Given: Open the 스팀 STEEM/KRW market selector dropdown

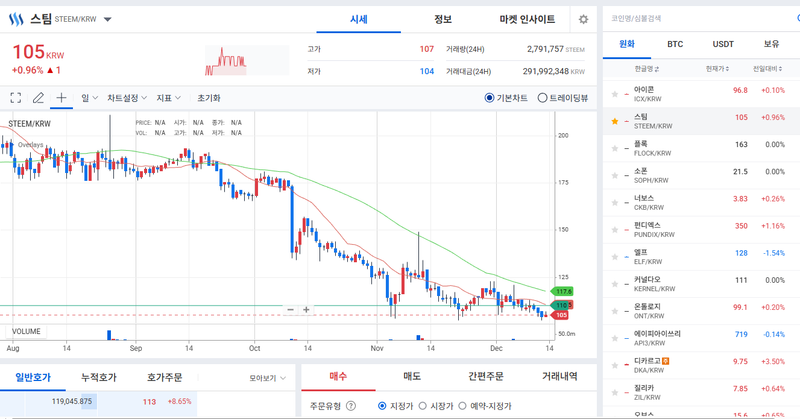Looking at the screenshot, I should [x=107, y=19].
